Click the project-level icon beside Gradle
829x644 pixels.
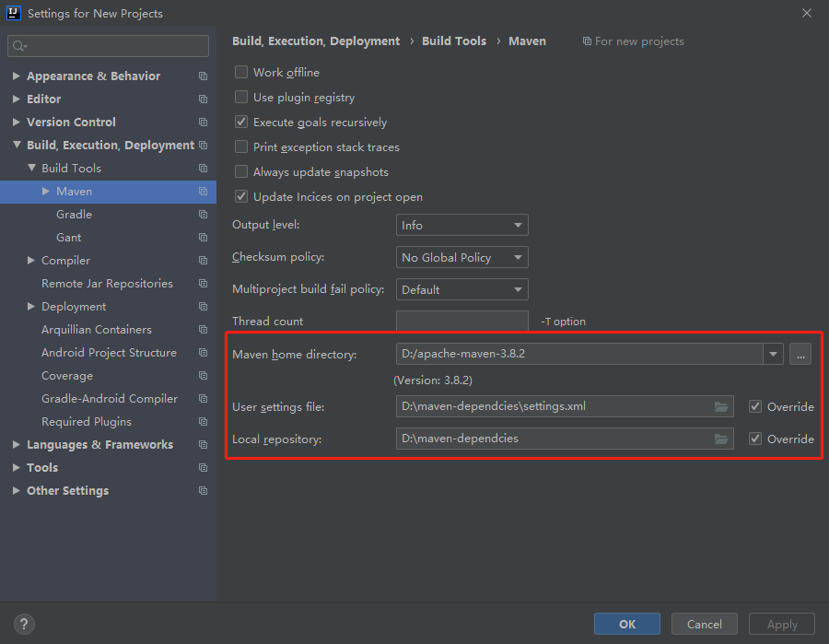tap(203, 214)
